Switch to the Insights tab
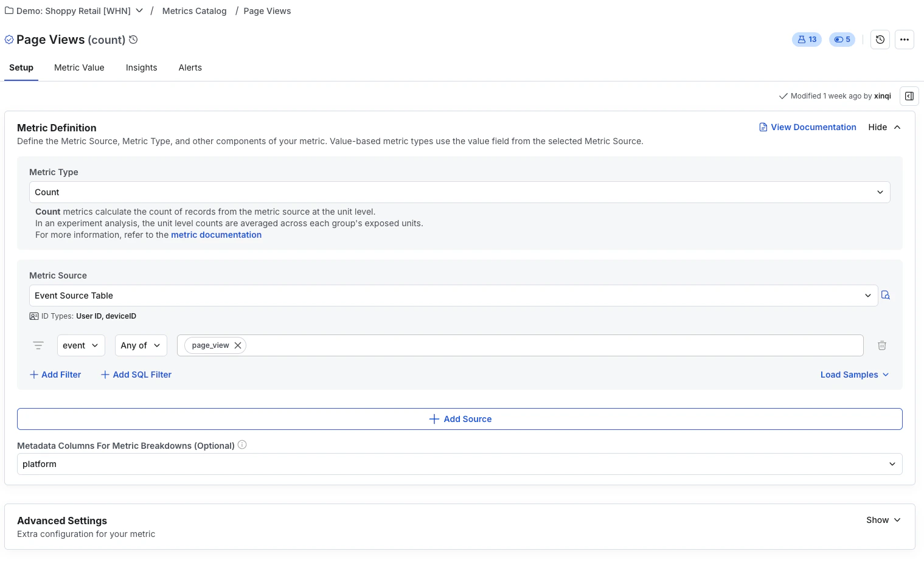 point(141,67)
